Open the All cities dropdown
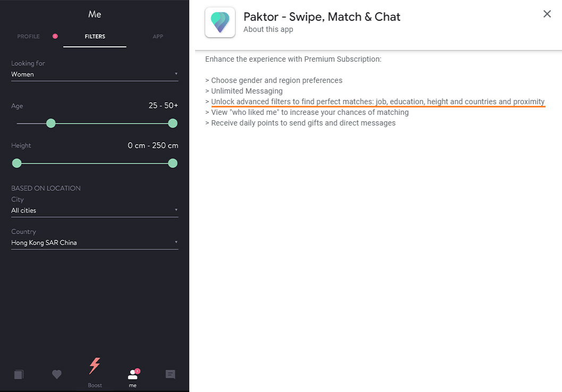 click(x=95, y=211)
